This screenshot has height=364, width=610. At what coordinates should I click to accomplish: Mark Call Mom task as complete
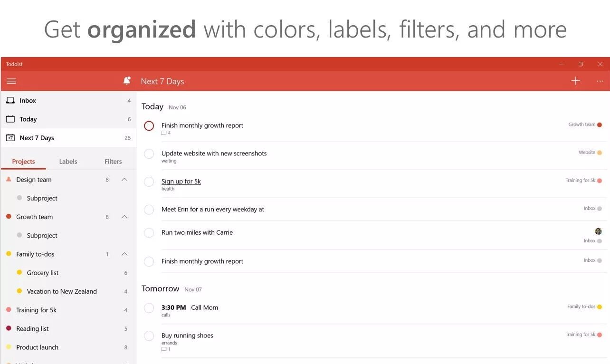(149, 308)
